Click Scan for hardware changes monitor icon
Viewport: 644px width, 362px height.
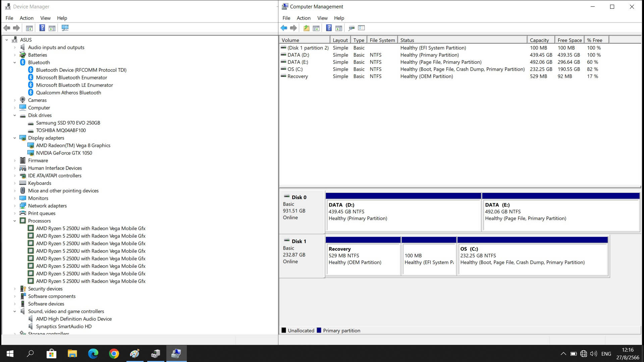65,28
